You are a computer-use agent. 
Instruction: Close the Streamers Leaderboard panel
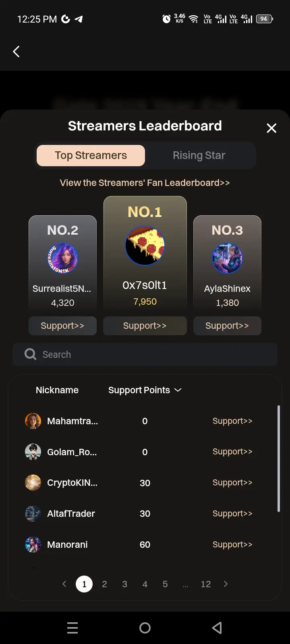tap(271, 128)
